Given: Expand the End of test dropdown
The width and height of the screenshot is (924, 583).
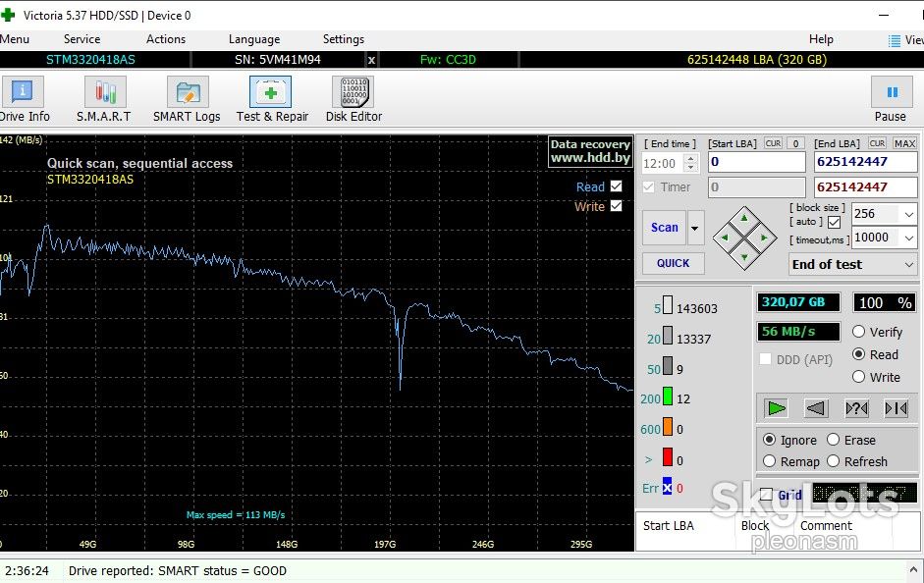Looking at the screenshot, I should 908,265.
